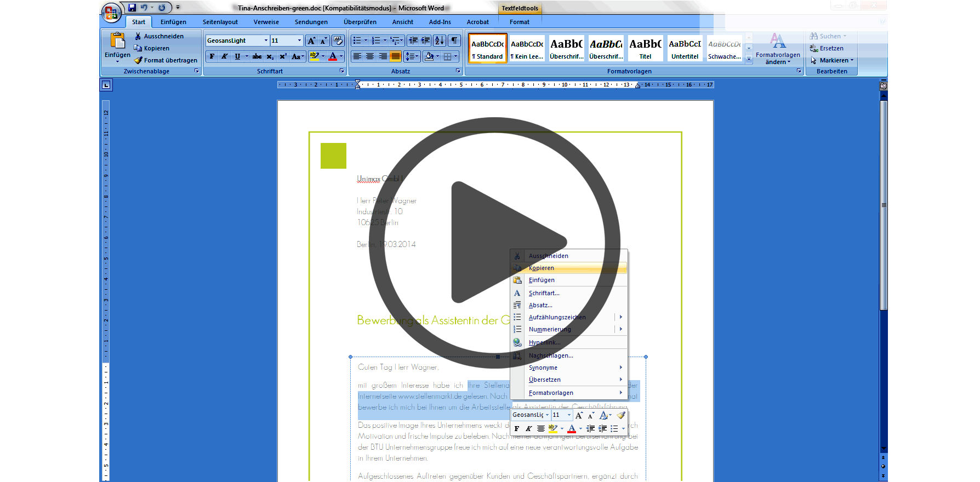This screenshot has width=980, height=482.
Task: Click the Ersetzen button
Action: (831, 48)
